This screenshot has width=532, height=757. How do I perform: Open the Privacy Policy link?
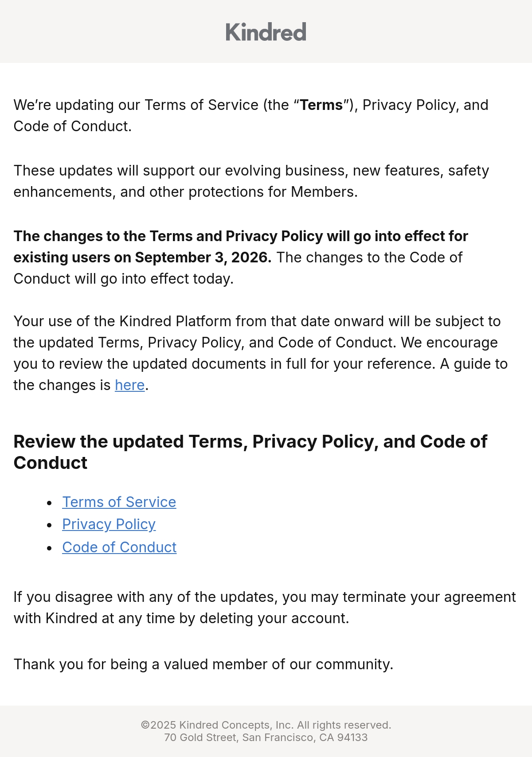coord(109,524)
